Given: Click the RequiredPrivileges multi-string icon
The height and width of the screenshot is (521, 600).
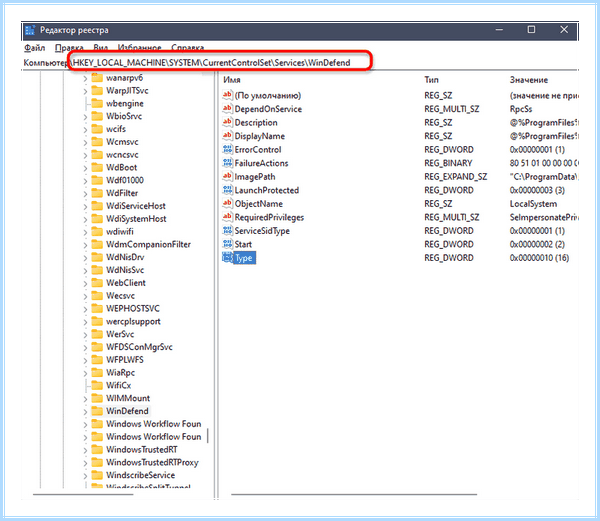Looking at the screenshot, I should pos(227,217).
